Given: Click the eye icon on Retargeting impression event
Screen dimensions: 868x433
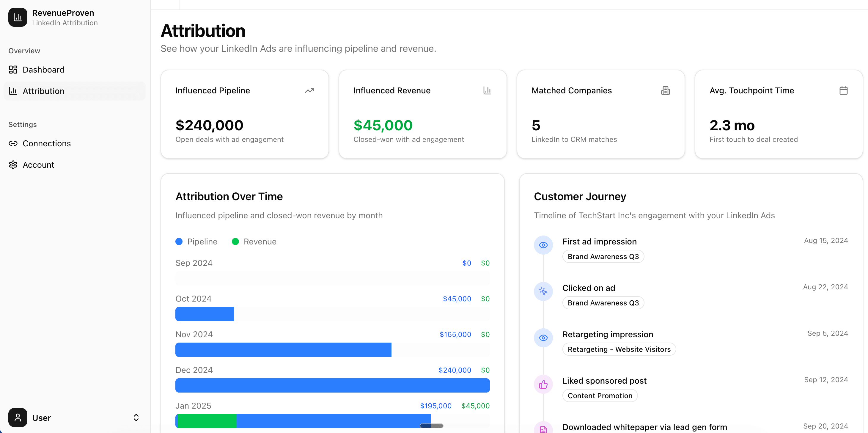Looking at the screenshot, I should [x=543, y=338].
